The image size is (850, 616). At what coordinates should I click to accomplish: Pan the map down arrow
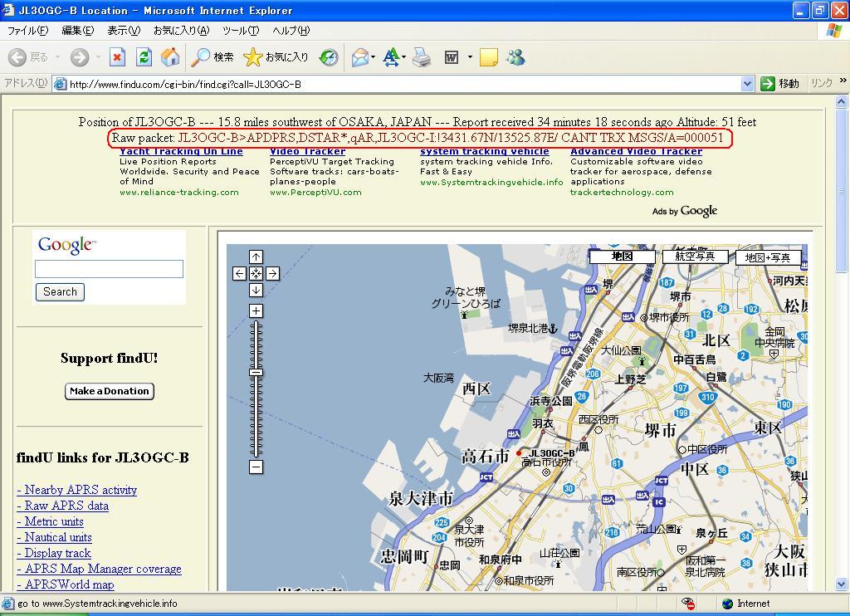(x=256, y=290)
